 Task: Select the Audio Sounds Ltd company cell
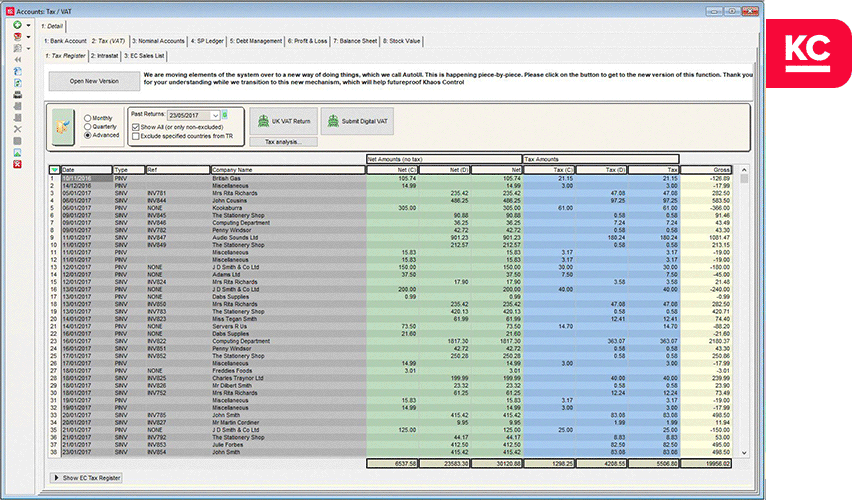tap(288, 238)
